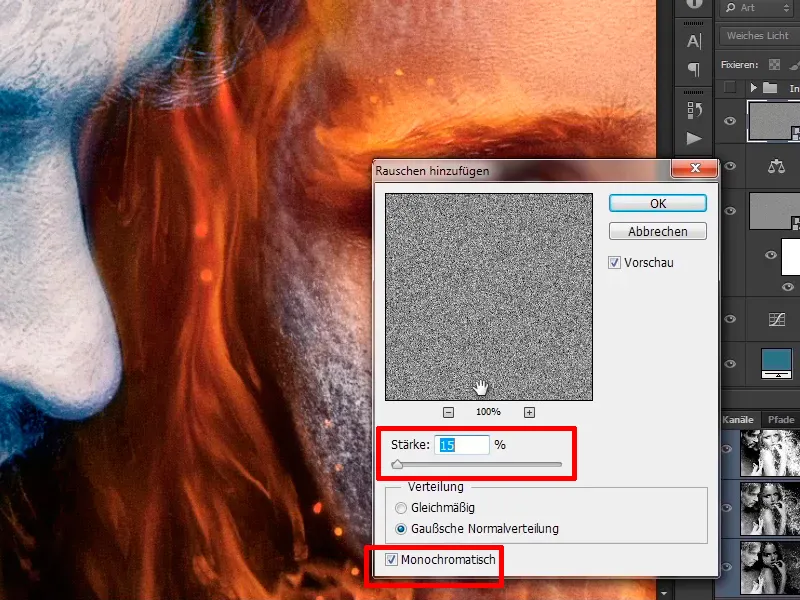Click the Stärke slider handle
The height and width of the screenshot is (600, 800).
397,465
